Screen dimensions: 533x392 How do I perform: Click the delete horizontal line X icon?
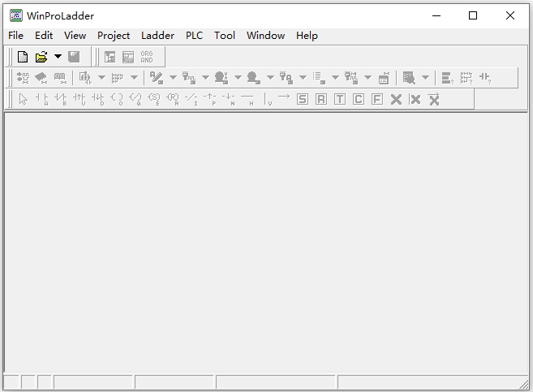[434, 99]
